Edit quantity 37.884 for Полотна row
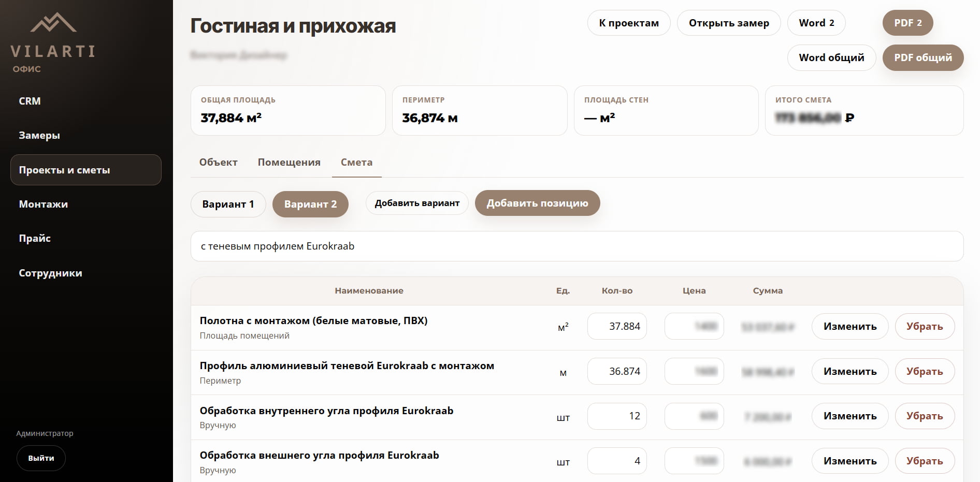The image size is (980, 482). coord(617,326)
